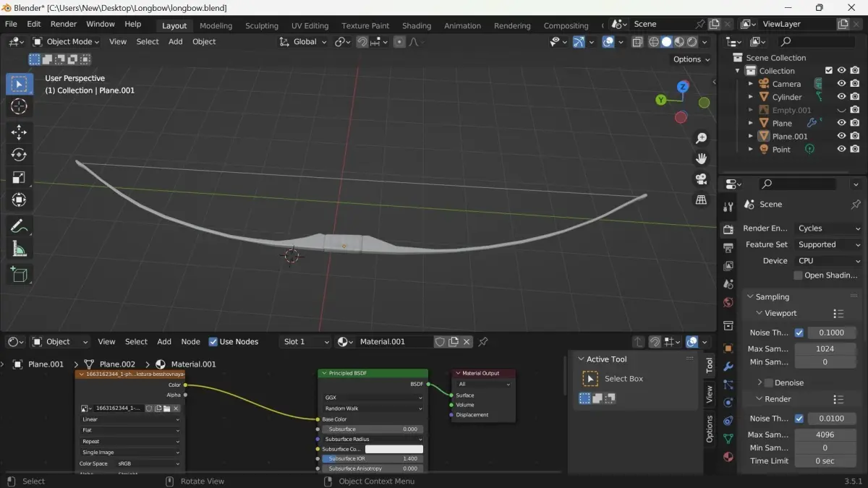The image size is (868, 488).
Task: Click the Z axis on navigation gizmo
Action: coord(683,87)
